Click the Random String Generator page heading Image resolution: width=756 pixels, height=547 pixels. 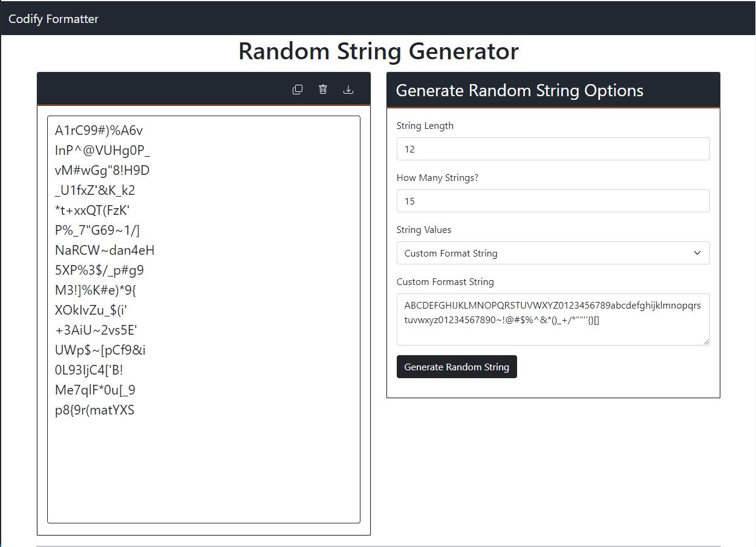tap(379, 51)
